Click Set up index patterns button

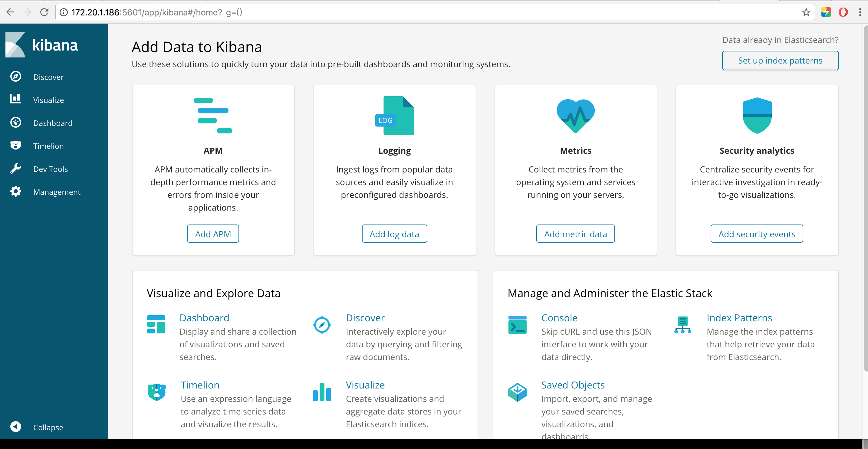[x=780, y=61]
